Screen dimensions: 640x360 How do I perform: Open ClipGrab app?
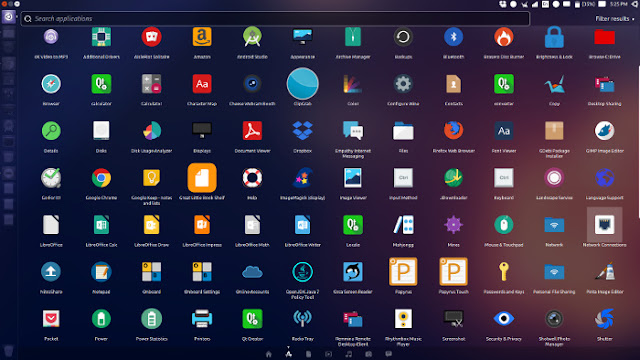pos(302,84)
